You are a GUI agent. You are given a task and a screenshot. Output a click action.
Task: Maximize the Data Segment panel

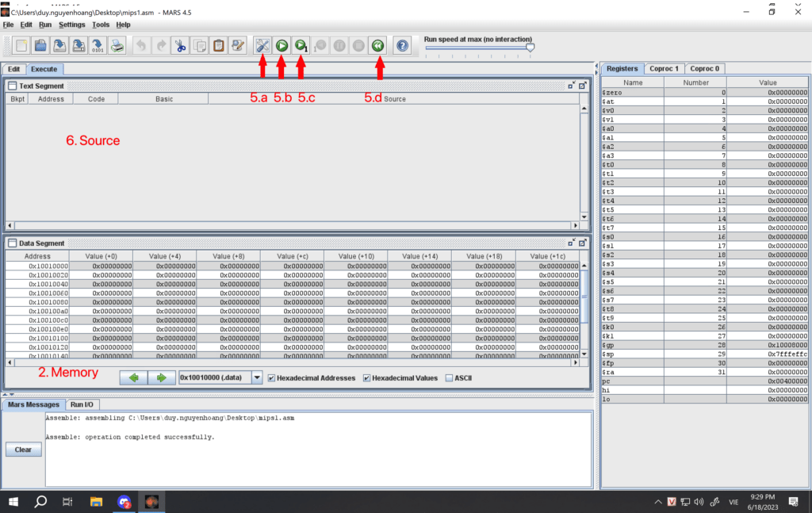[583, 243]
